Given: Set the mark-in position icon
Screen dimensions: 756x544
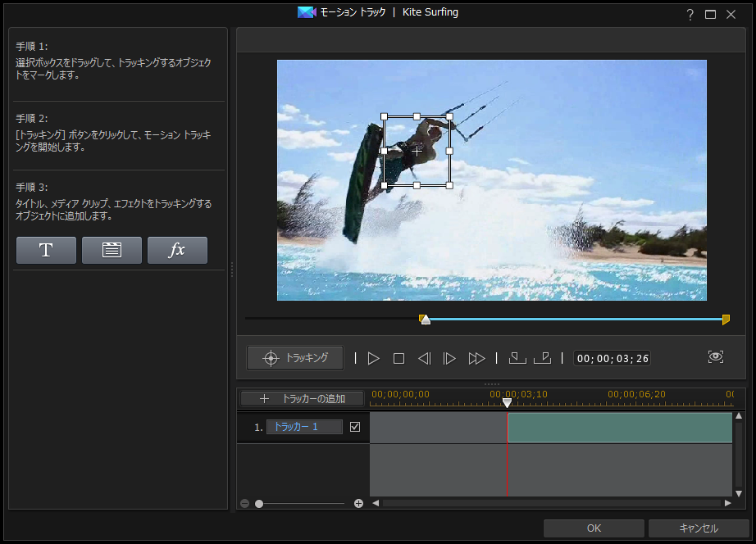Looking at the screenshot, I should tap(517, 358).
